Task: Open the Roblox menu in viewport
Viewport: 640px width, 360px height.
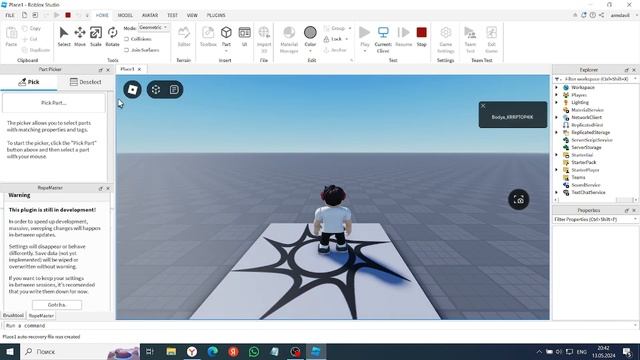Action: point(132,90)
